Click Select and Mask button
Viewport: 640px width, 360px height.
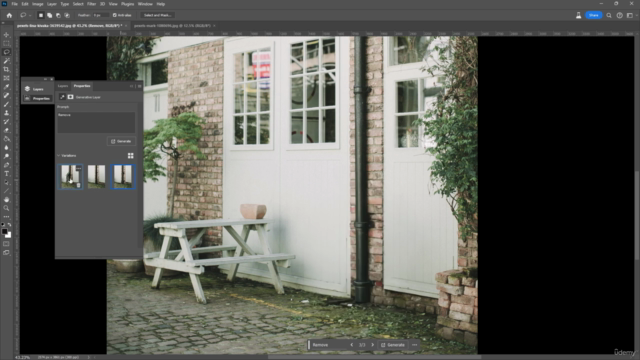point(158,15)
